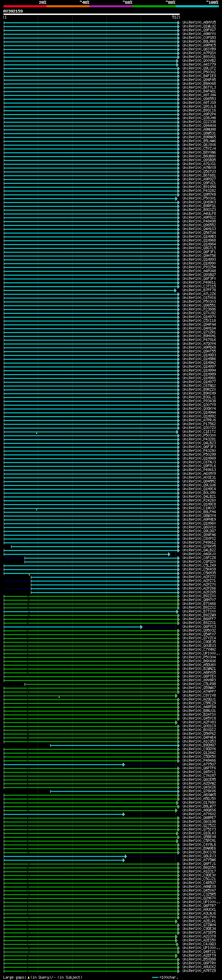Select hit label UniRef100_Q6PTJ1
Screen dimensions: 222x980
tap(199, 864)
